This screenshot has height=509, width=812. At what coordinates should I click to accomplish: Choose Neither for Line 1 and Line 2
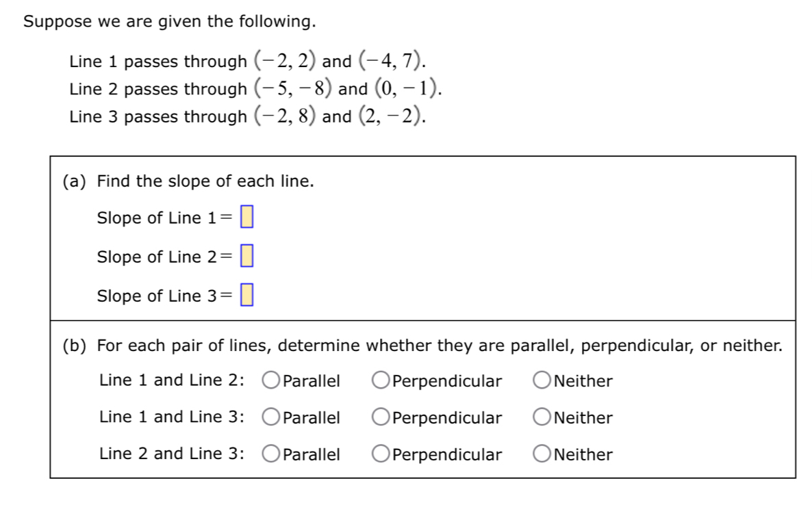point(542,380)
